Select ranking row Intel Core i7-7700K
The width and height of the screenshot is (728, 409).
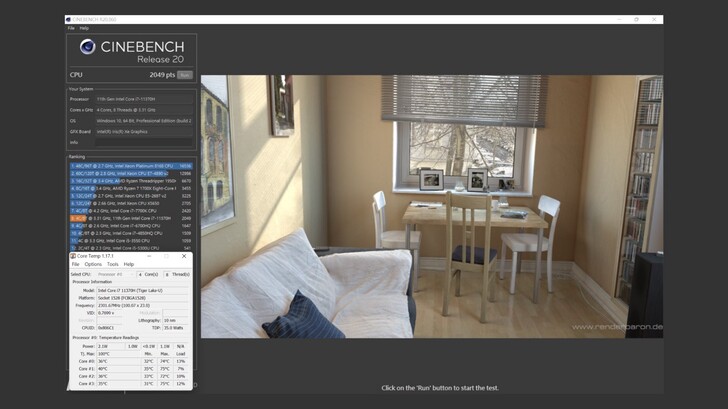(x=131, y=211)
